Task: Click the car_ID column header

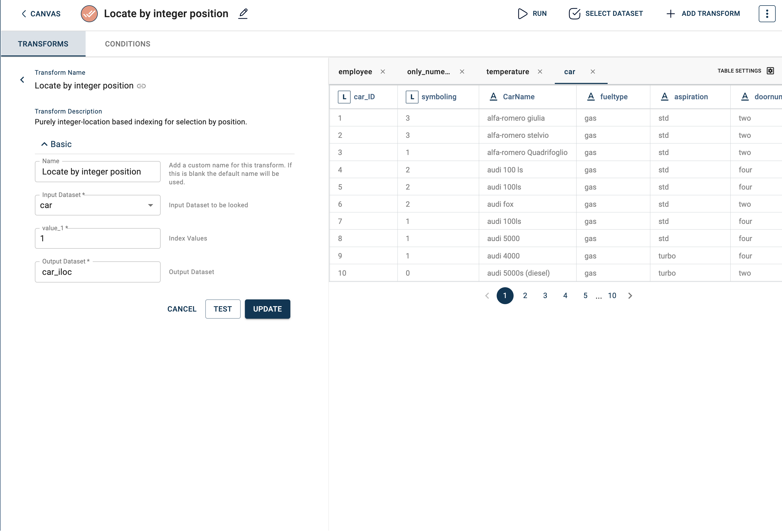Action: pyautogui.click(x=364, y=97)
